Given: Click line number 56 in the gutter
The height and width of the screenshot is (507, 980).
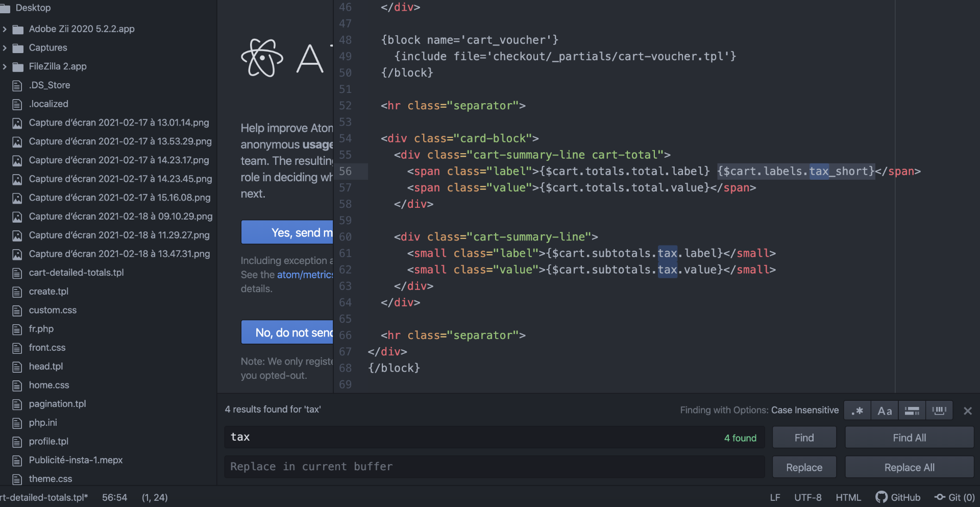Looking at the screenshot, I should pos(346,172).
